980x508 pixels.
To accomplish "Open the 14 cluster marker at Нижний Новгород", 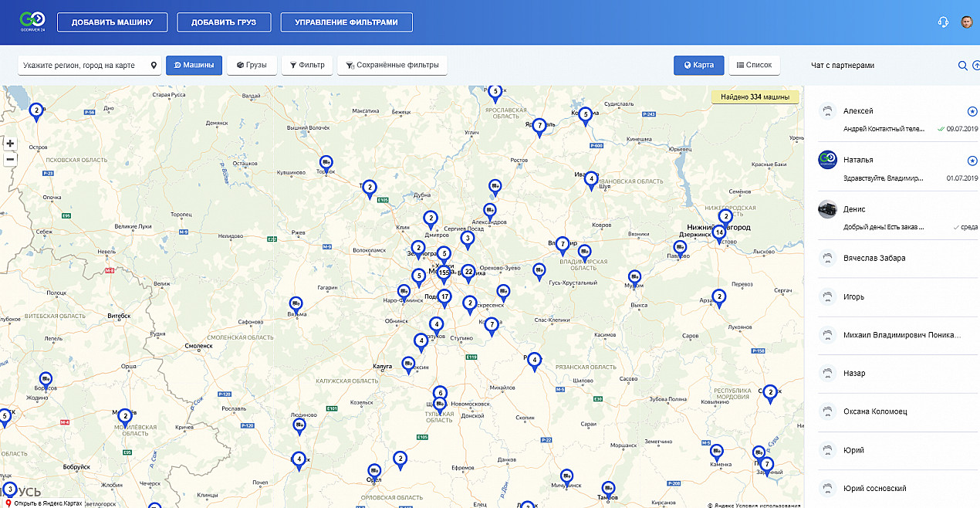I will pos(719,233).
